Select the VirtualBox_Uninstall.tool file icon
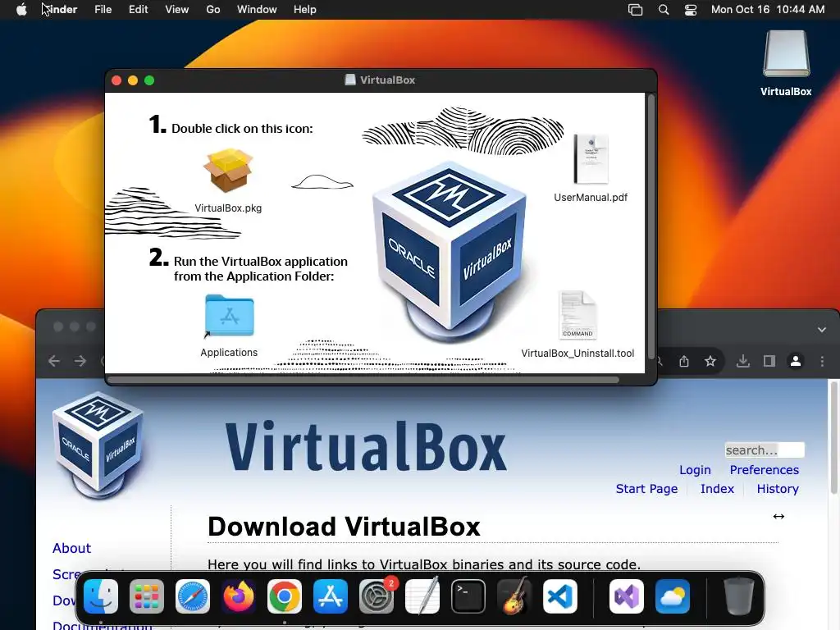 (577, 316)
